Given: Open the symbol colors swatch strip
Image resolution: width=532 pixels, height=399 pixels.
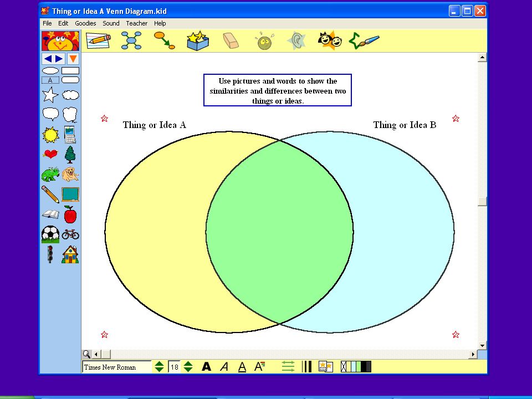Looking at the screenshot, I should (356, 366).
